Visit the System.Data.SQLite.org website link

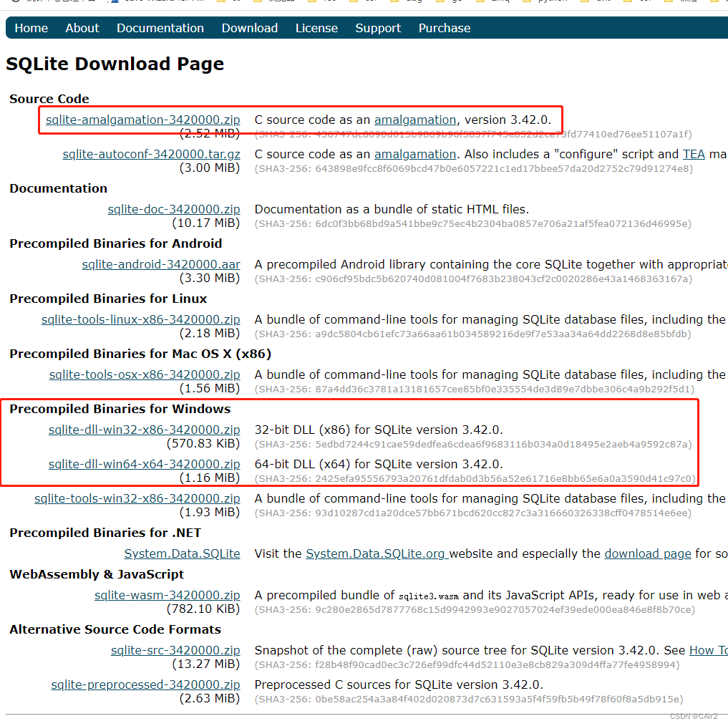coord(376,553)
